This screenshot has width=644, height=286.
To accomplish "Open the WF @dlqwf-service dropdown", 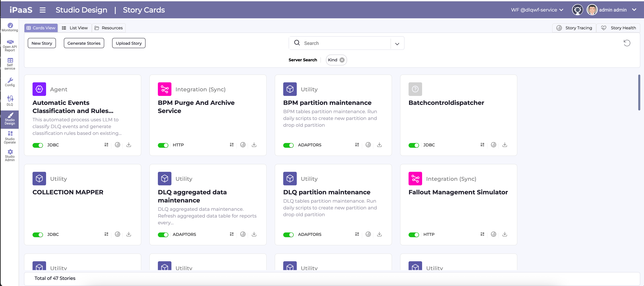I will pos(537,10).
